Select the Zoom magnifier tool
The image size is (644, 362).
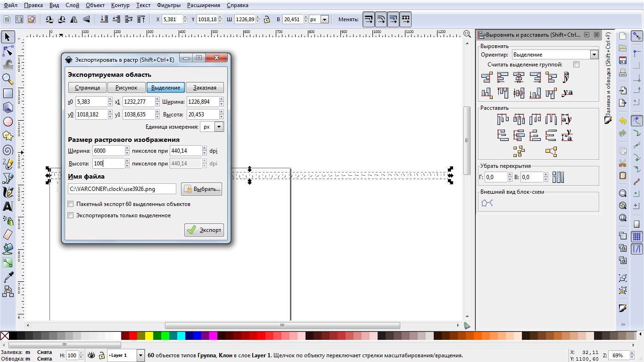(x=8, y=79)
